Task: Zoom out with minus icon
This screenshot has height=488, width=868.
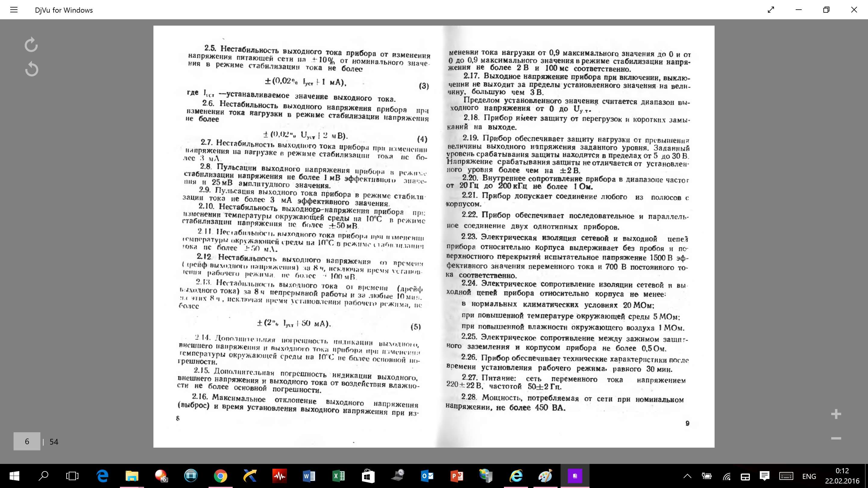Action: click(x=836, y=438)
